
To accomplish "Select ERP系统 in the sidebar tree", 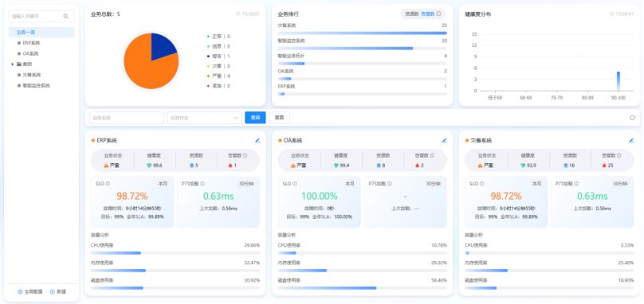I will click(31, 43).
